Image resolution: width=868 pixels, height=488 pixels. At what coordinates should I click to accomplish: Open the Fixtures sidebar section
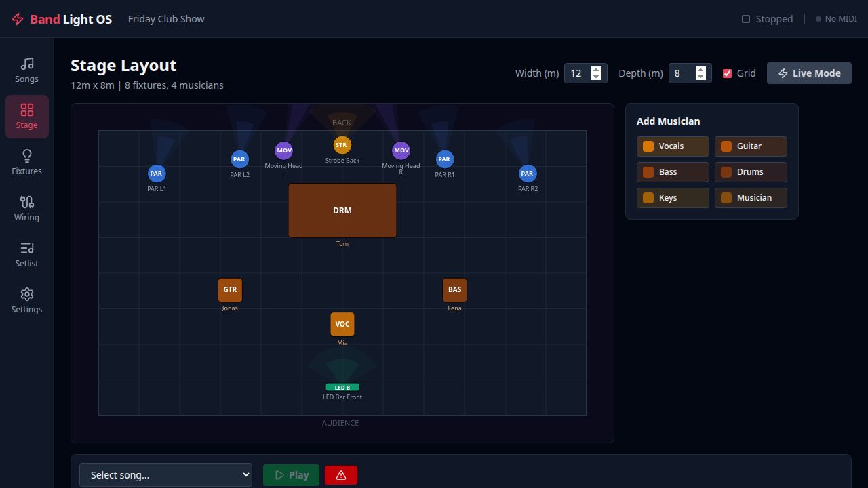pos(26,163)
